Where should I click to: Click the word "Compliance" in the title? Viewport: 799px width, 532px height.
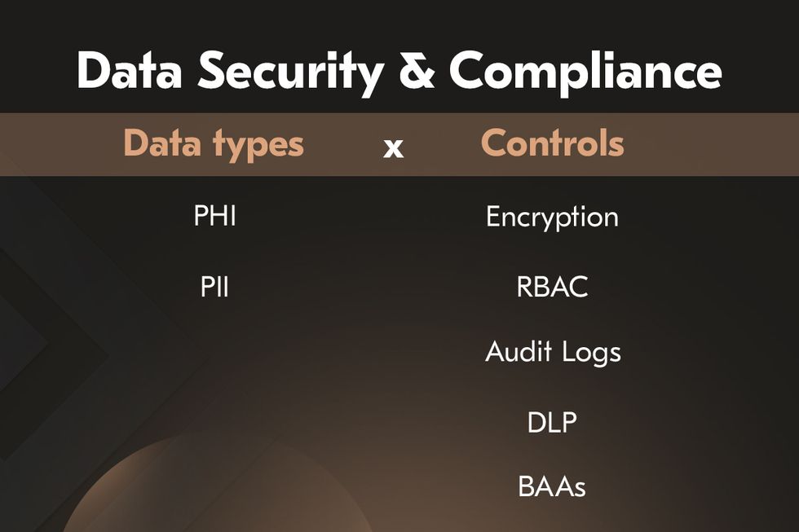(x=585, y=70)
